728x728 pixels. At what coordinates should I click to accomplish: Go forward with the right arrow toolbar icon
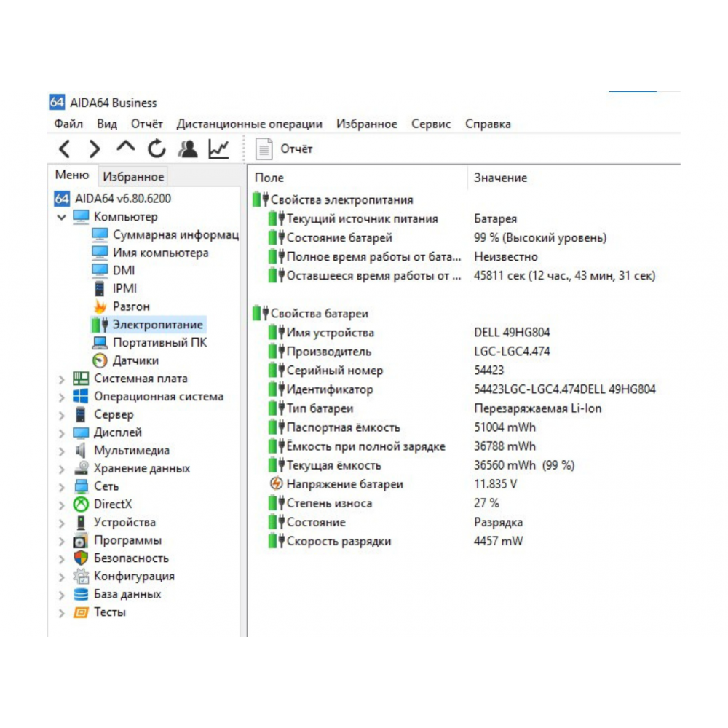coord(95,149)
